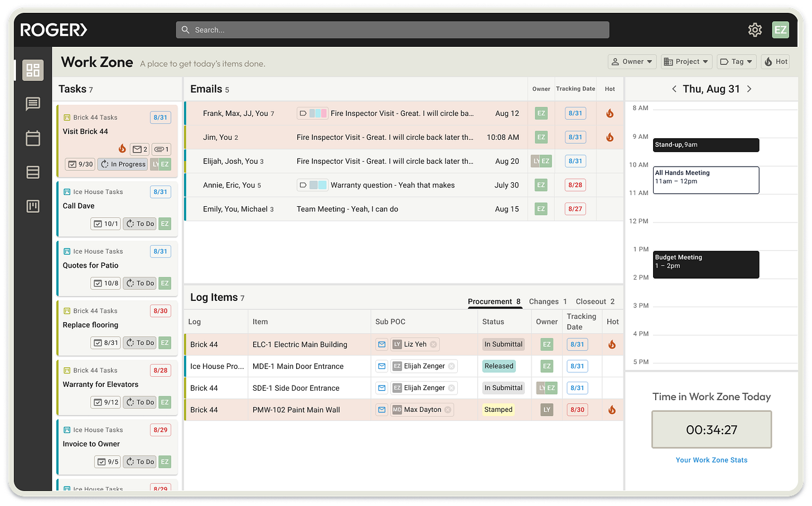Click flame icon on PMW-102 Paint Main Wall row
Viewport: 812px width, 506px height.
[x=612, y=410]
